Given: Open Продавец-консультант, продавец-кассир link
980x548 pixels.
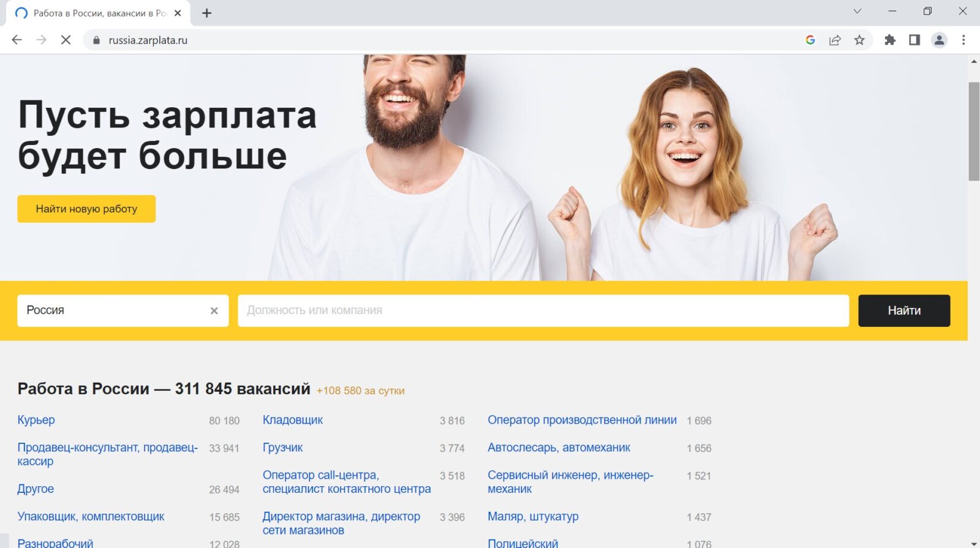Looking at the screenshot, I should pos(108,454).
